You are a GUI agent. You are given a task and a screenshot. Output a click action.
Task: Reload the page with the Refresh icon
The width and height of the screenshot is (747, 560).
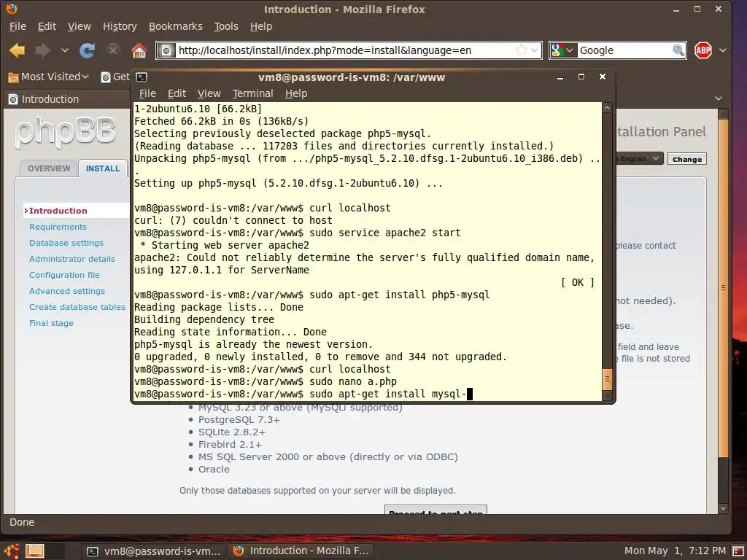(x=88, y=50)
